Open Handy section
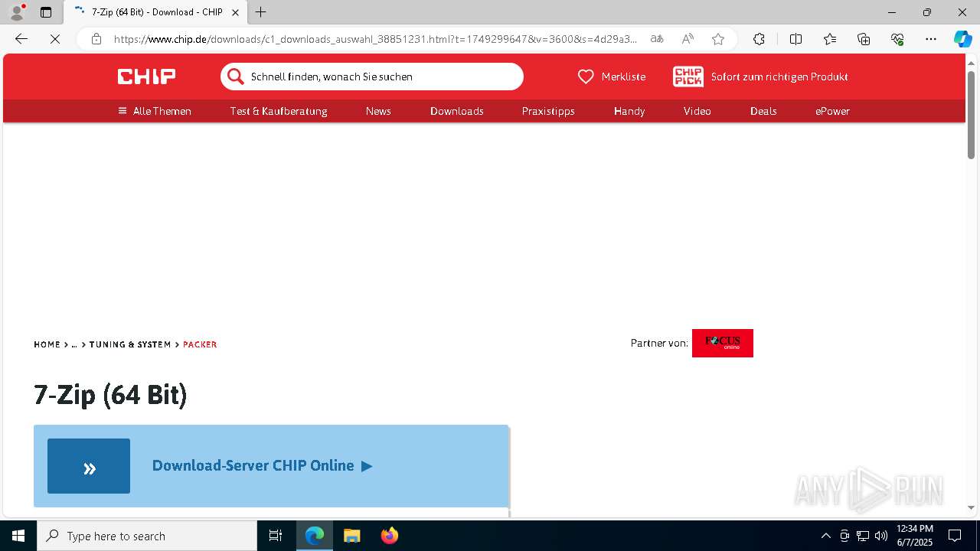 click(x=629, y=111)
